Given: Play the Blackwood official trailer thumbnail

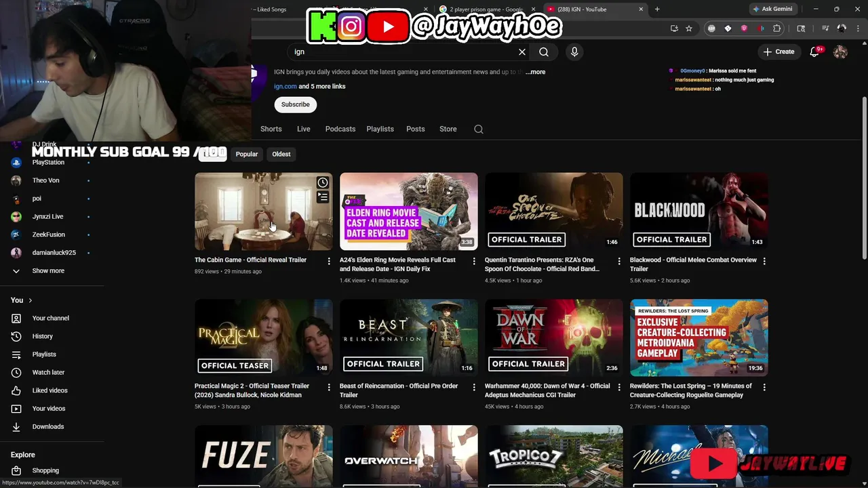Looking at the screenshot, I should point(699,211).
